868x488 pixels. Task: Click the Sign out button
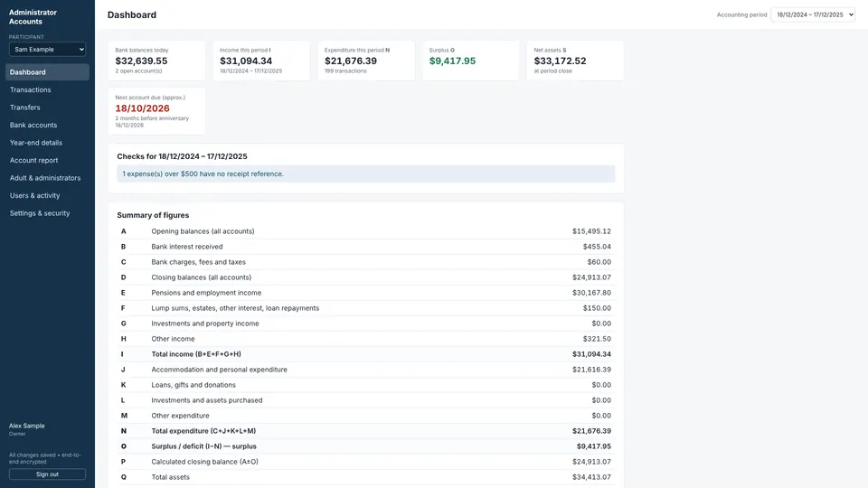point(47,474)
